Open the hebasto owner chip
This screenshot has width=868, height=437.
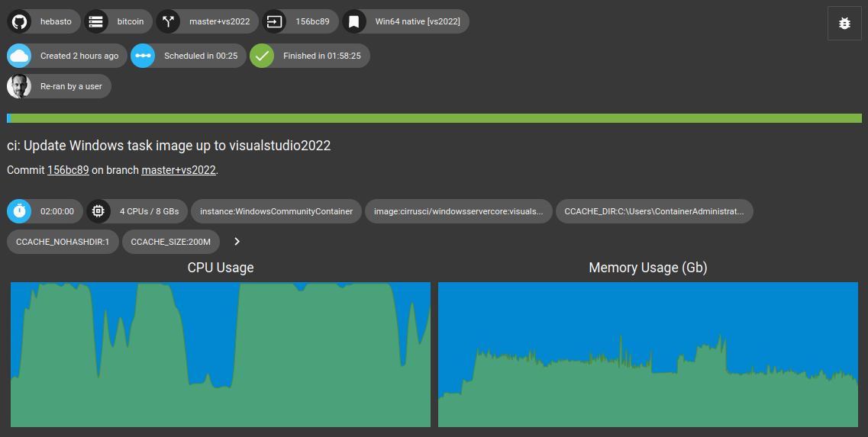pyautogui.click(x=44, y=21)
